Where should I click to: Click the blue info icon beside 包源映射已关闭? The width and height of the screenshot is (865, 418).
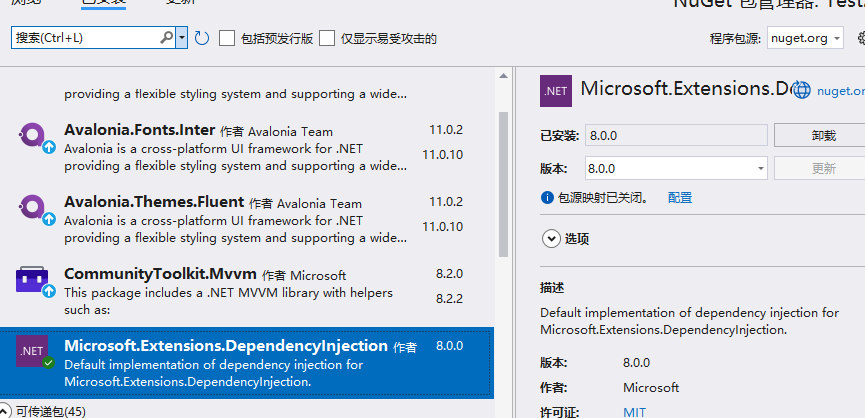(547, 198)
